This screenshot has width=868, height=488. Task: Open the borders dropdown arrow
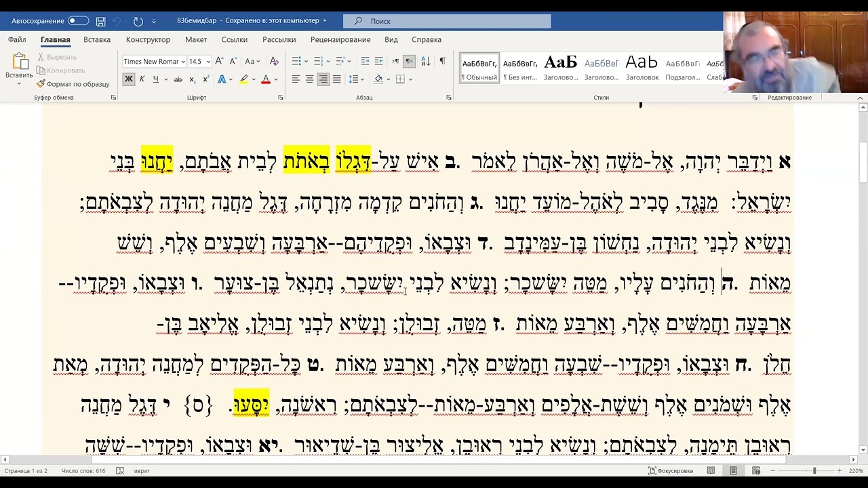coord(410,79)
